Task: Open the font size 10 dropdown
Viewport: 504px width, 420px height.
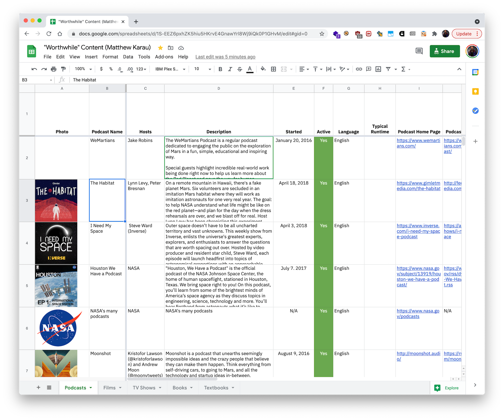Action: (x=202, y=69)
